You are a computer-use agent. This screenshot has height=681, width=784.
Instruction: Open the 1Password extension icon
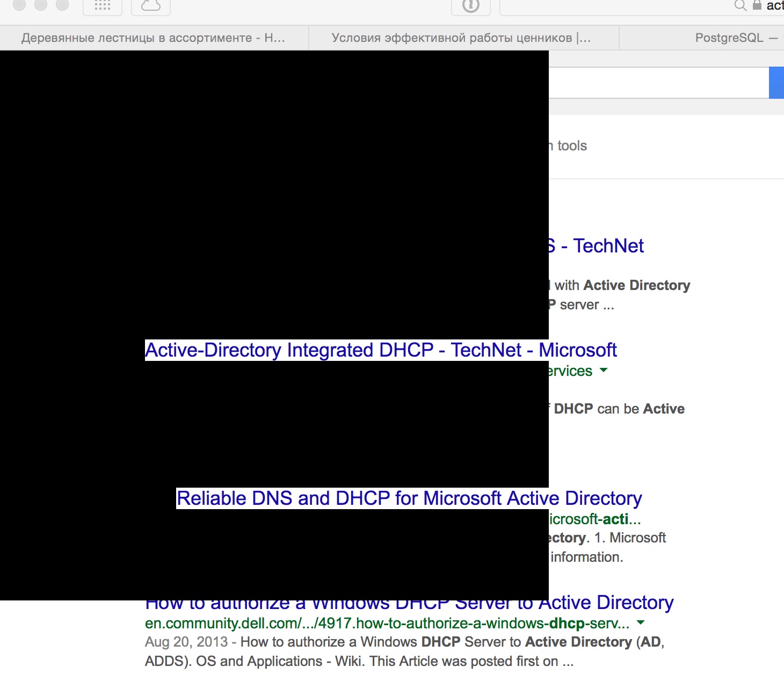(471, 5)
